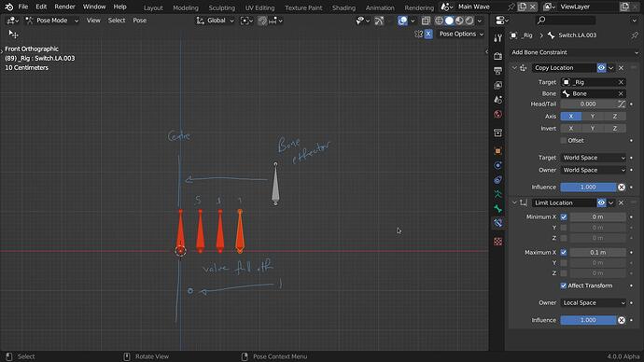Click the pin icon beside Main Wave scene
Image resolution: width=644 pixels, height=362 pixels.
(x=511, y=7)
